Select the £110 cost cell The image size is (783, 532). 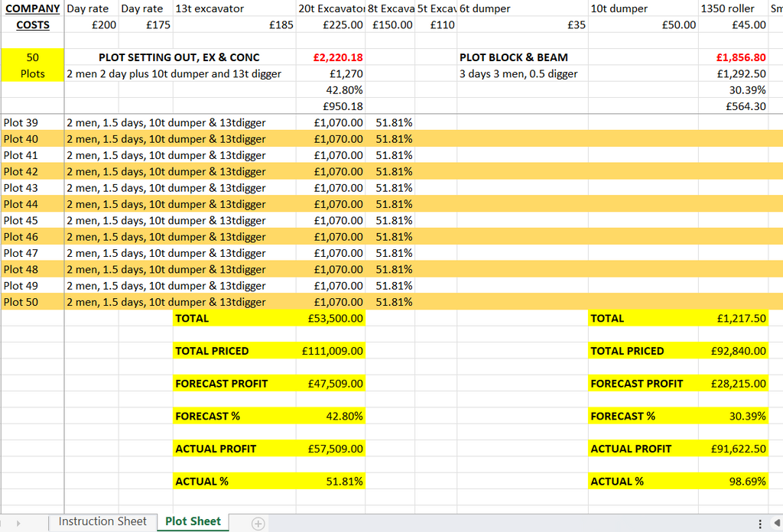(436, 25)
